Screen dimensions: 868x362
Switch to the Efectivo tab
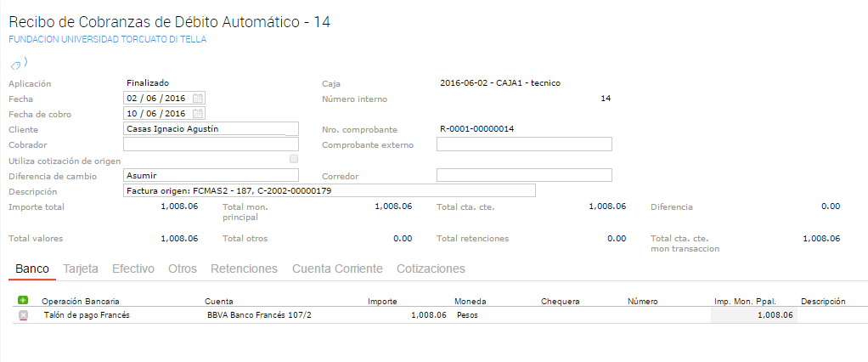[133, 269]
